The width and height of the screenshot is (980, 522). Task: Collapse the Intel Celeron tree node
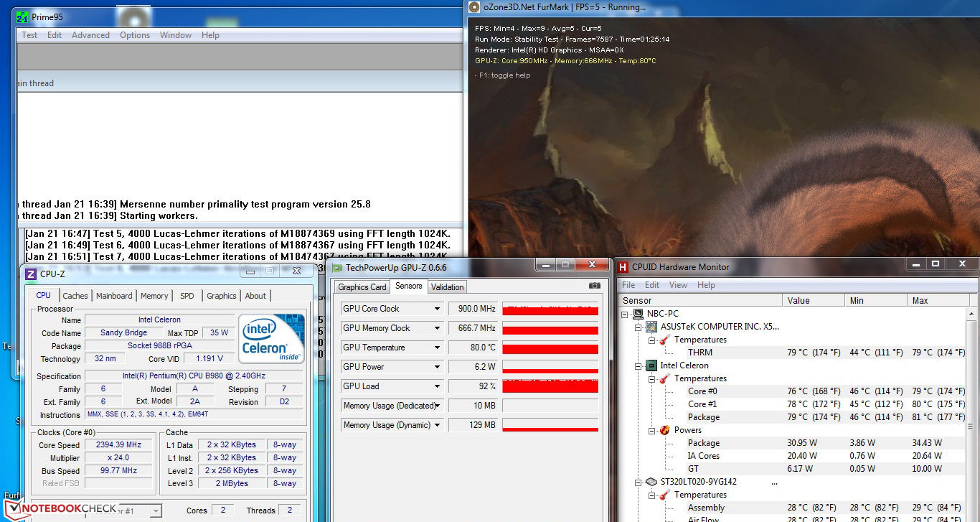[639, 365]
